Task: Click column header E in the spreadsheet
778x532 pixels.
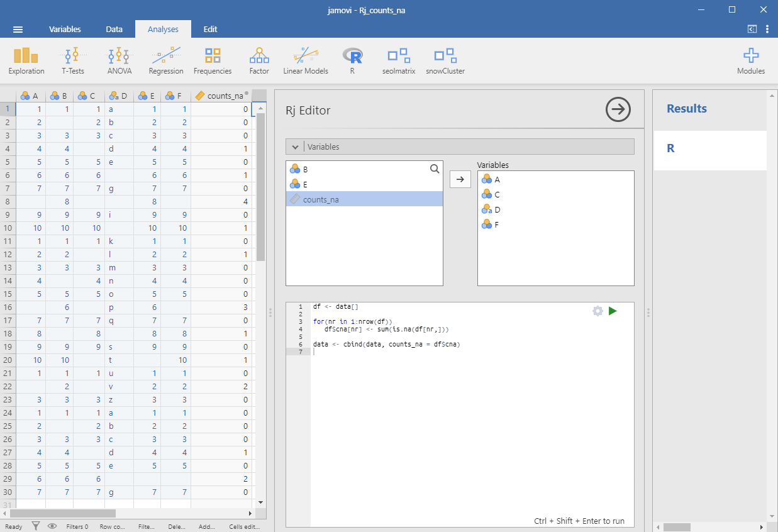Action: tap(147, 96)
